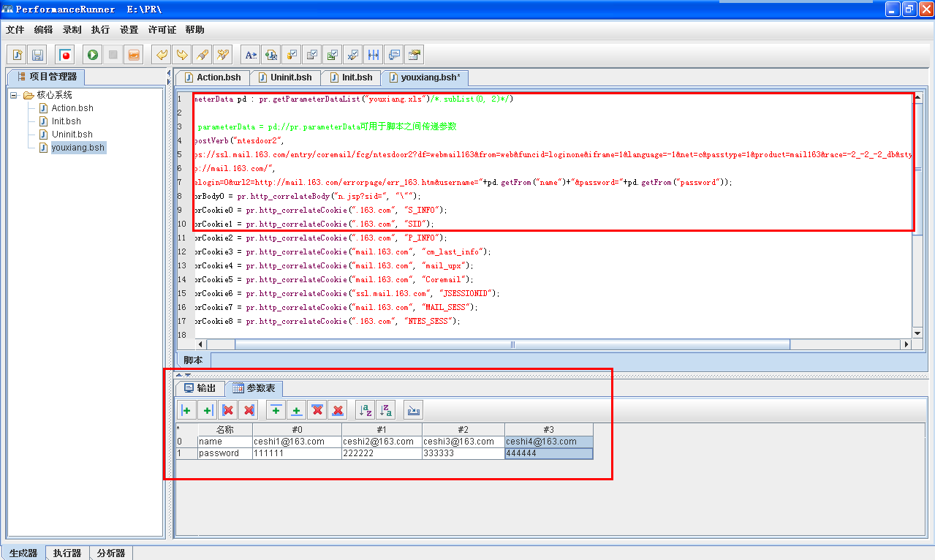Click the redo arrow toolbar icon
Image resolution: width=935 pixels, height=560 pixels.
tap(182, 55)
